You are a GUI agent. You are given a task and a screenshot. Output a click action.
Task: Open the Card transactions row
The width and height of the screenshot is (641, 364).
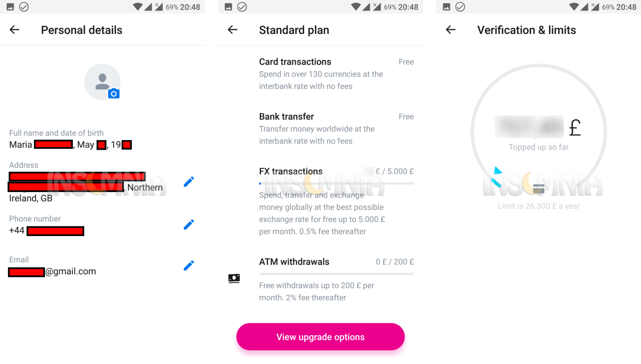click(336, 74)
